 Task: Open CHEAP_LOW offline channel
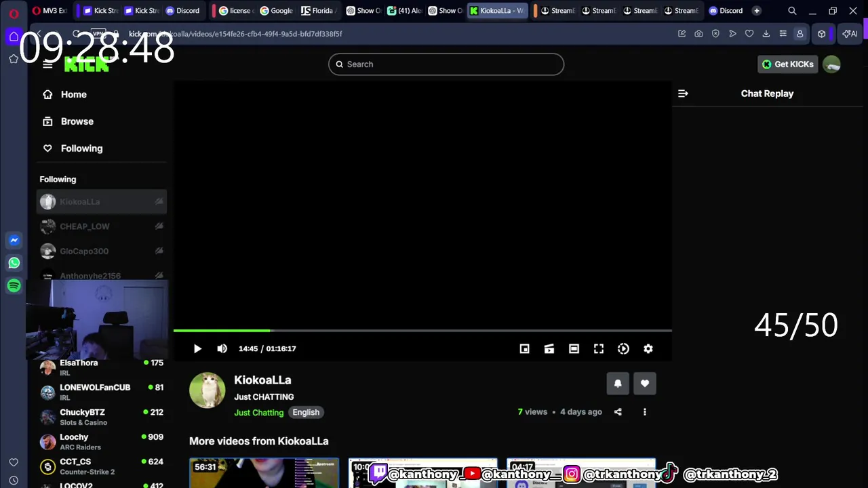(x=102, y=226)
